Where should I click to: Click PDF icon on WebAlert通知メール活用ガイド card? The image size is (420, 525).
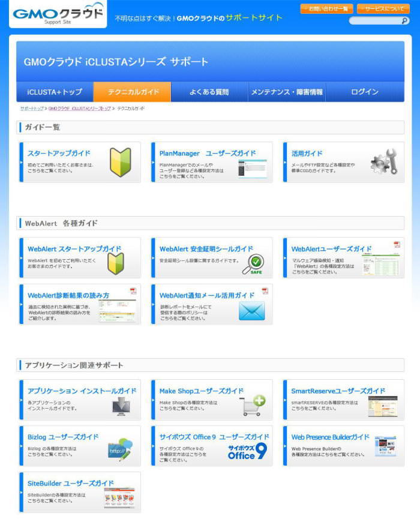(265, 291)
